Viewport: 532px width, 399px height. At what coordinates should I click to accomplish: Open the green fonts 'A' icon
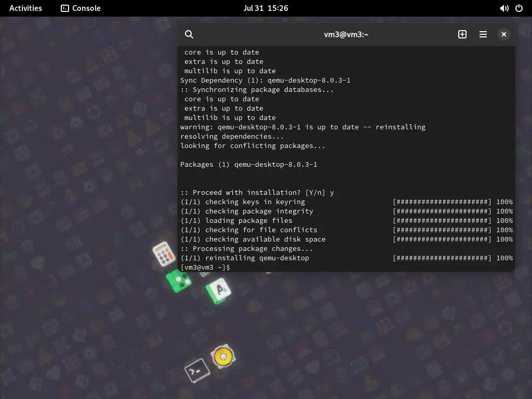218,291
